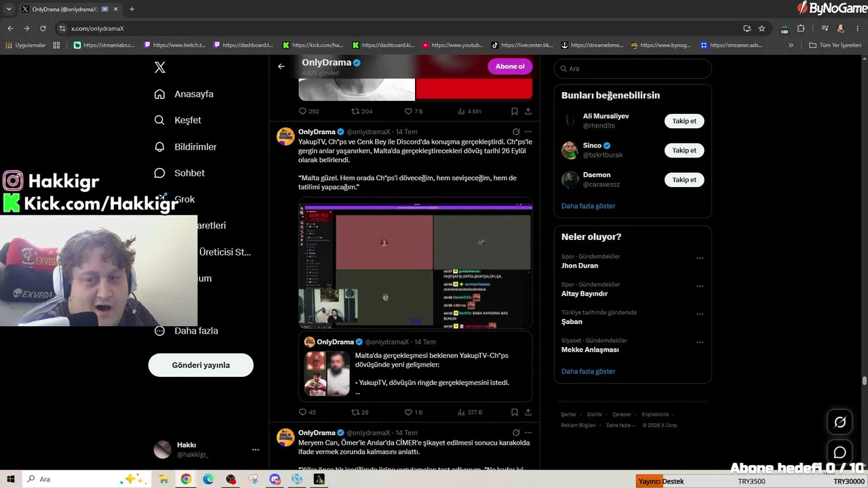Open more options for Mekke Anlaşması trend
This screenshot has width=868, height=488.
pos(700,342)
